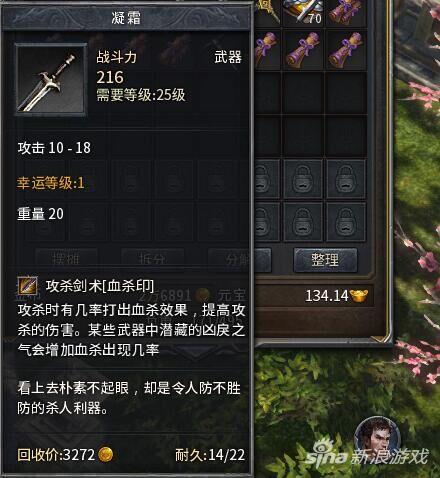Click the gold coin beside 回收价:3272
This screenshot has width=440, height=478.
105,454
